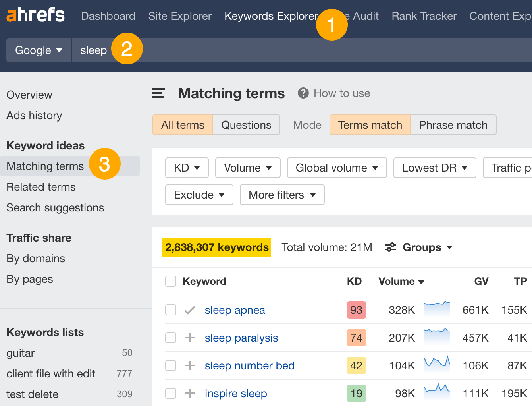The image size is (532, 406).
Task: Open the More filters dropdown
Action: click(x=282, y=195)
